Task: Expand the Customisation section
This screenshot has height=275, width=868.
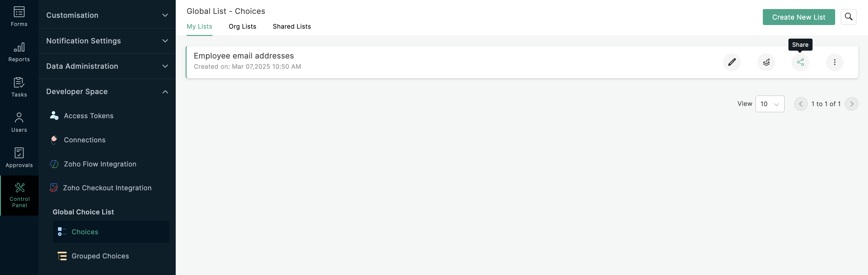Action: point(107,15)
